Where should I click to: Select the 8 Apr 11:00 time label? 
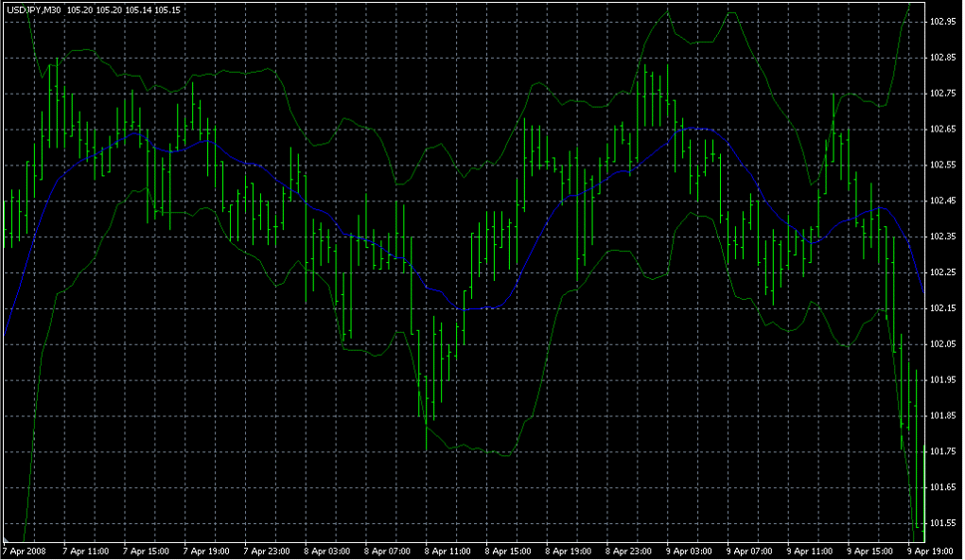click(448, 551)
